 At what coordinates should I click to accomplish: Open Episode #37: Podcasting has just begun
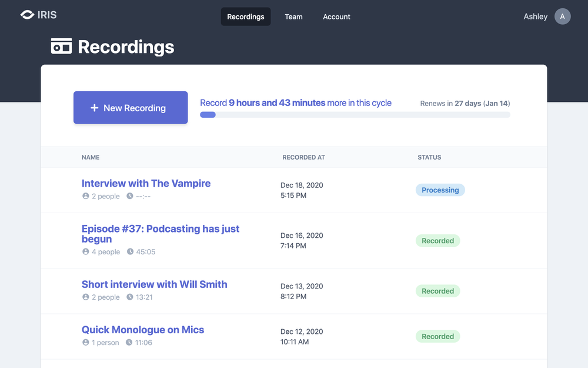point(160,234)
